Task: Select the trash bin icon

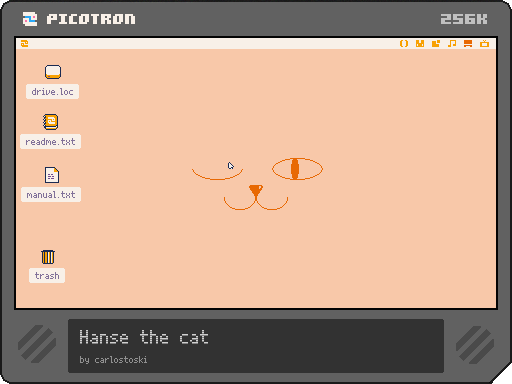Action: (48, 257)
